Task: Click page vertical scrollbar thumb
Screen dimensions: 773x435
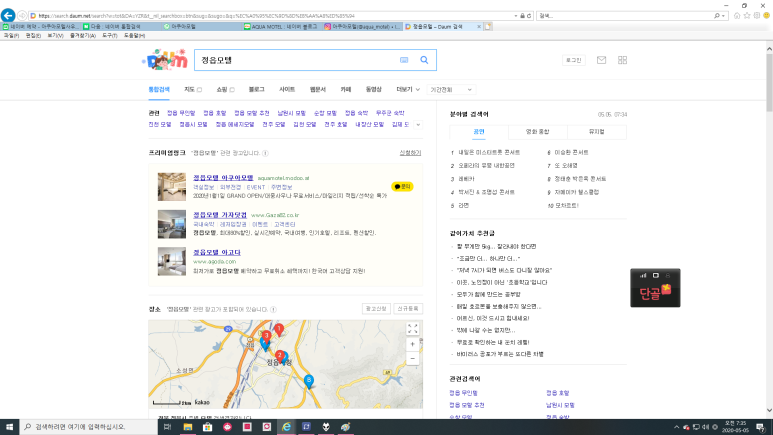Action: (769, 81)
